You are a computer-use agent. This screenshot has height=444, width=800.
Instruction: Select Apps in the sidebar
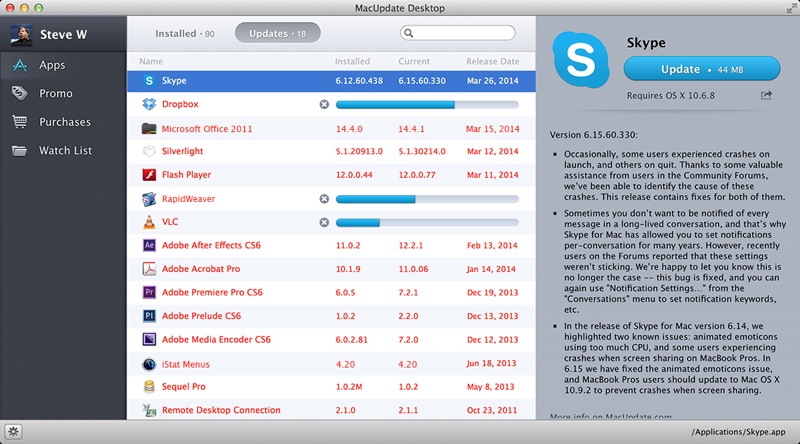pos(63,65)
